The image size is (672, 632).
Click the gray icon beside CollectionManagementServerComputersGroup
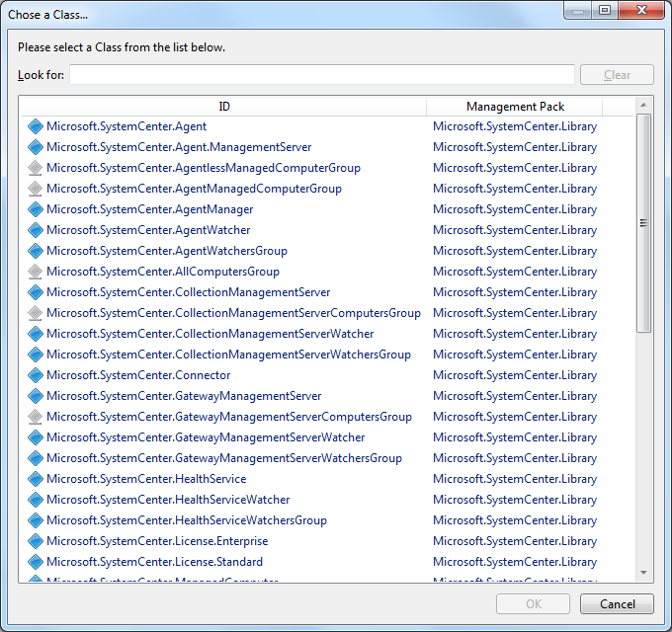coord(36,313)
